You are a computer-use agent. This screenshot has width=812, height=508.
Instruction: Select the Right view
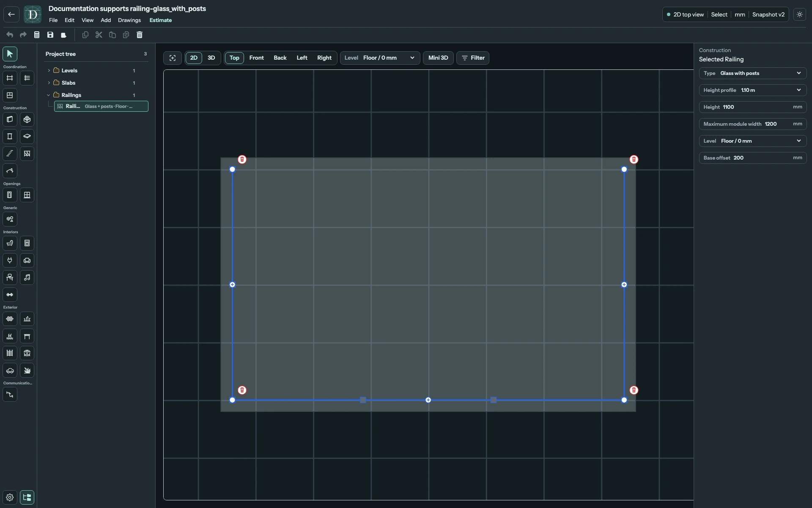(324, 58)
